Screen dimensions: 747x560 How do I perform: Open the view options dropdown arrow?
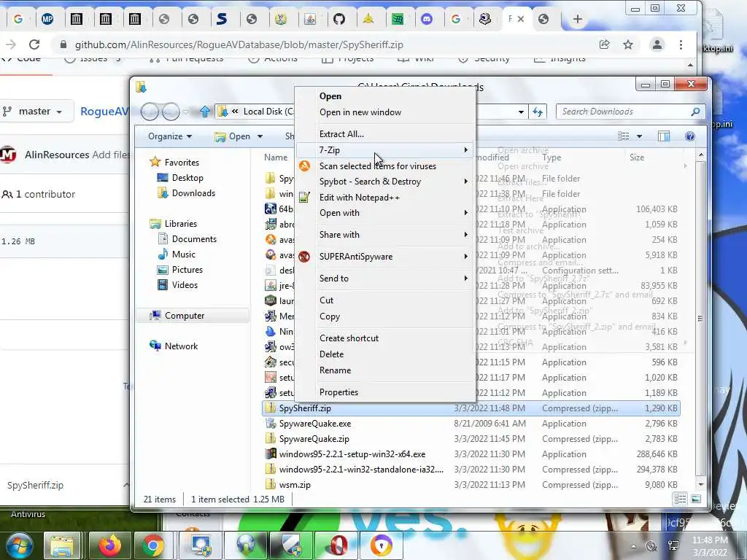[639, 136]
